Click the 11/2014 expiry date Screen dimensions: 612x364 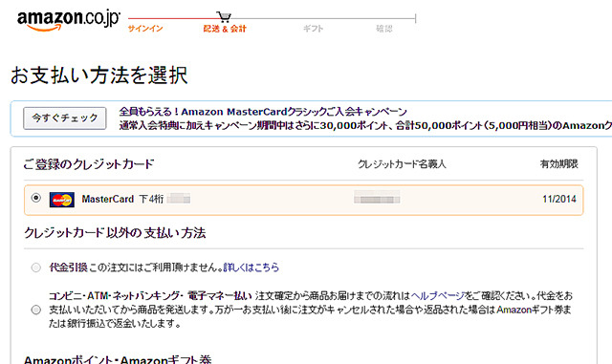[x=559, y=199]
